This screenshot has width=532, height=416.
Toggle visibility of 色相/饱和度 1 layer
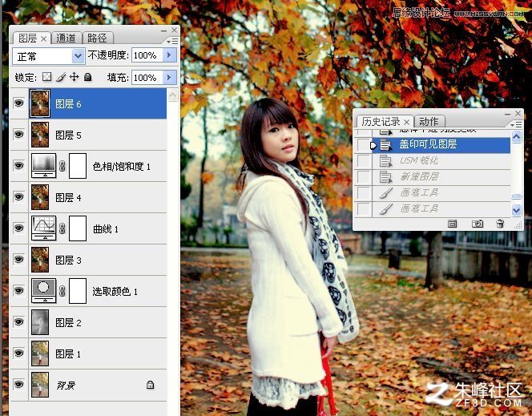19,166
